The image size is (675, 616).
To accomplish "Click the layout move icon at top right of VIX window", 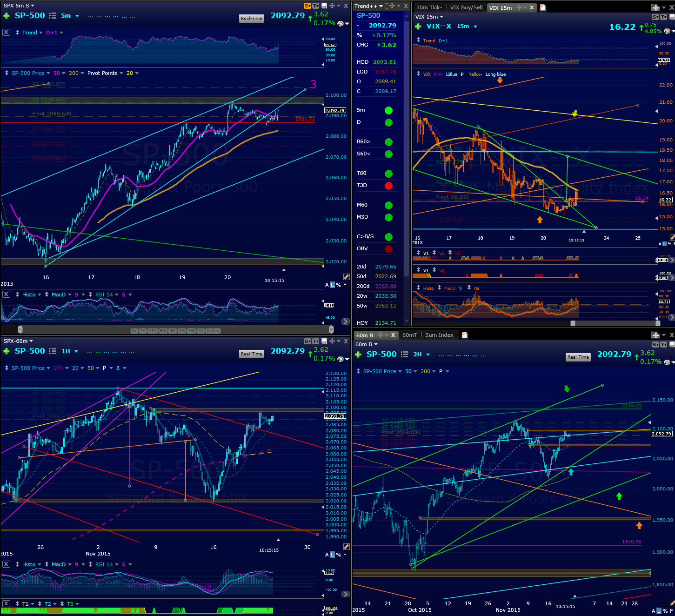I will tap(655, 7).
